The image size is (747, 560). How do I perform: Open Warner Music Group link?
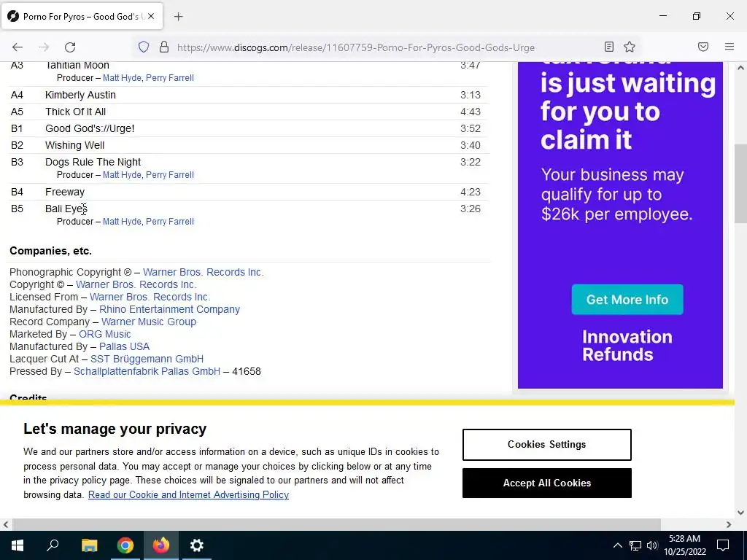pos(149,322)
